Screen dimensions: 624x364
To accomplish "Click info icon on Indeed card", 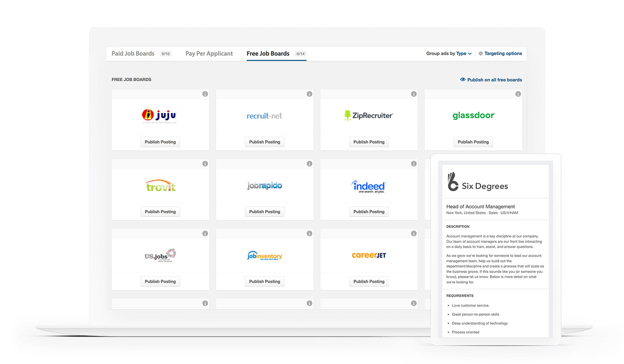I will pos(414,164).
